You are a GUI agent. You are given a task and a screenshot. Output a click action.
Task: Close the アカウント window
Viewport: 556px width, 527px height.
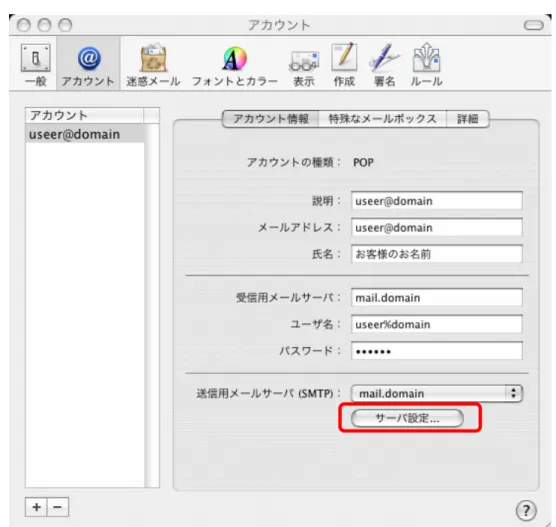pos(24,25)
